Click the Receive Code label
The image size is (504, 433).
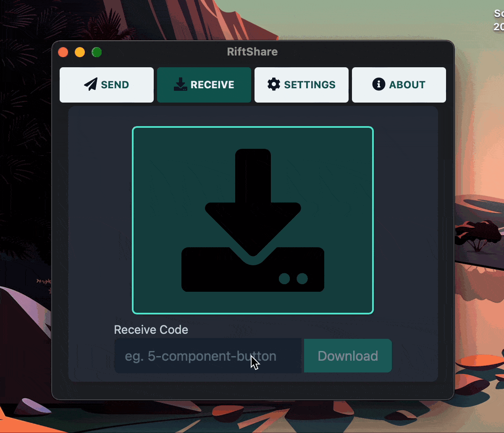[x=151, y=330]
